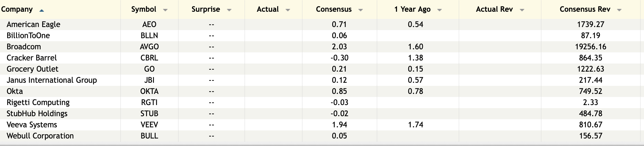644x146 pixels.
Task: Click the Consensus Rev sort arrow
Action: click(x=619, y=10)
